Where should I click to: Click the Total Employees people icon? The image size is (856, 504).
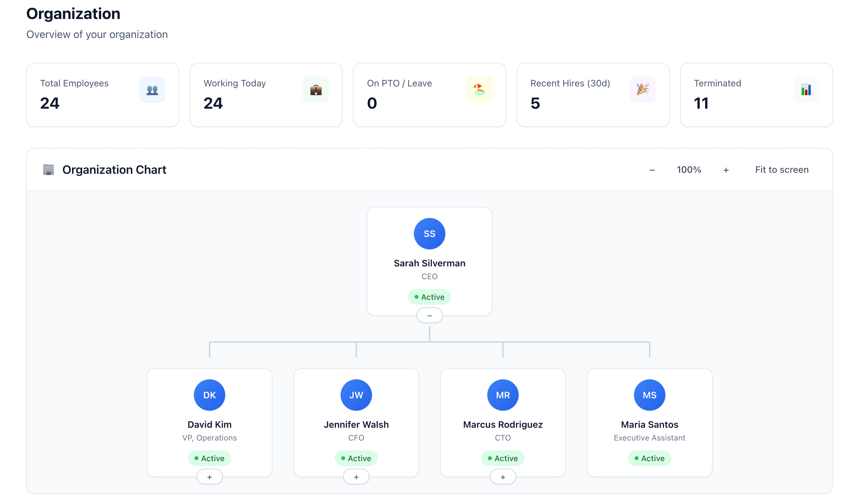coord(152,90)
